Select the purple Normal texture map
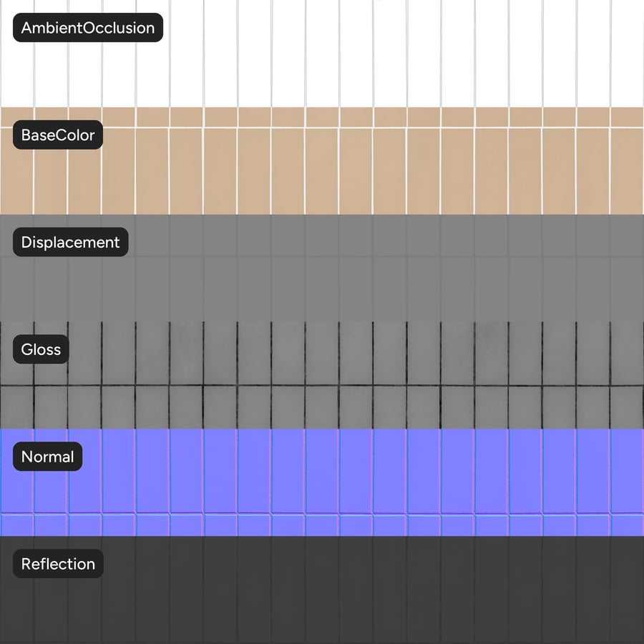Image resolution: width=644 pixels, height=644 pixels. point(322,482)
